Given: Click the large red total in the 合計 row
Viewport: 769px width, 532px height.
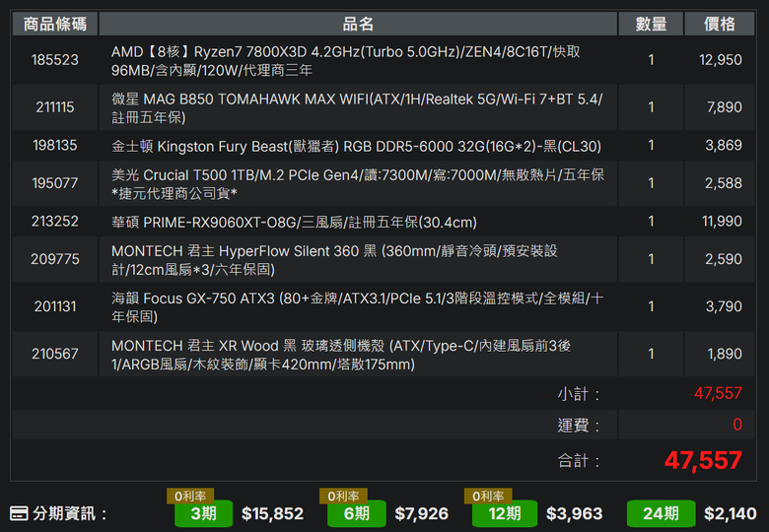Looking at the screenshot, I should point(703,460).
